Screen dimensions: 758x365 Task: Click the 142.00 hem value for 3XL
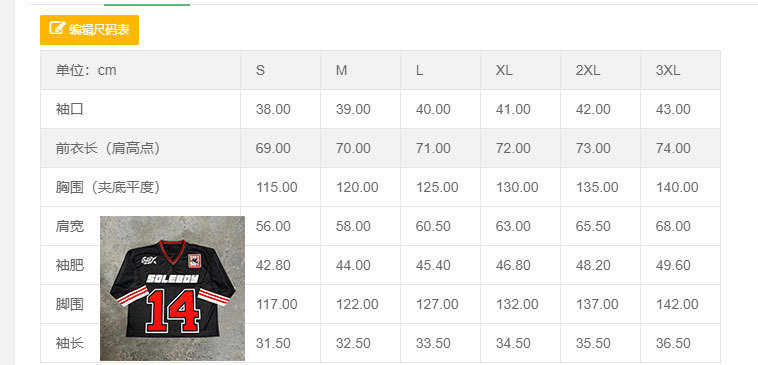tap(677, 305)
